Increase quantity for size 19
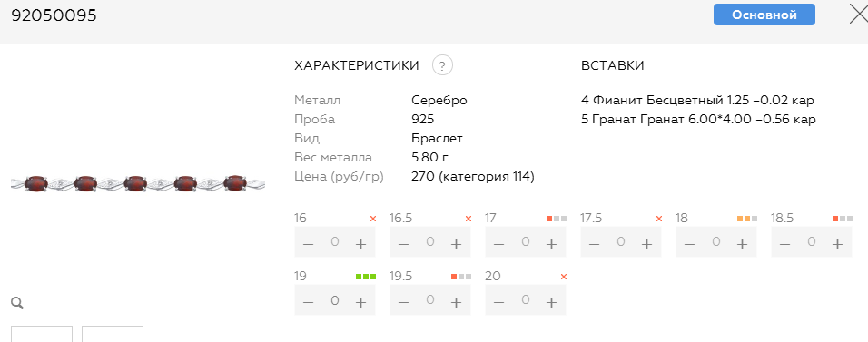 click(361, 302)
